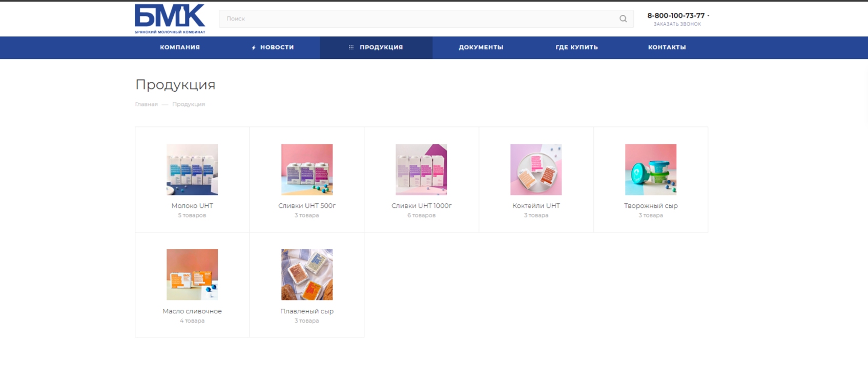Open the Контакты menu item
This screenshot has width=868, height=385.
(667, 48)
